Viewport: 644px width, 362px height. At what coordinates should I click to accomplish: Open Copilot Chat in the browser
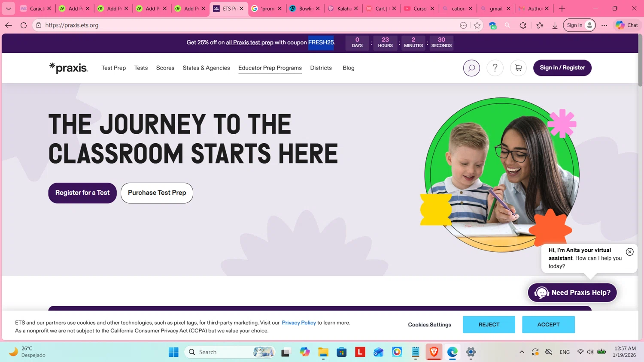(x=627, y=25)
